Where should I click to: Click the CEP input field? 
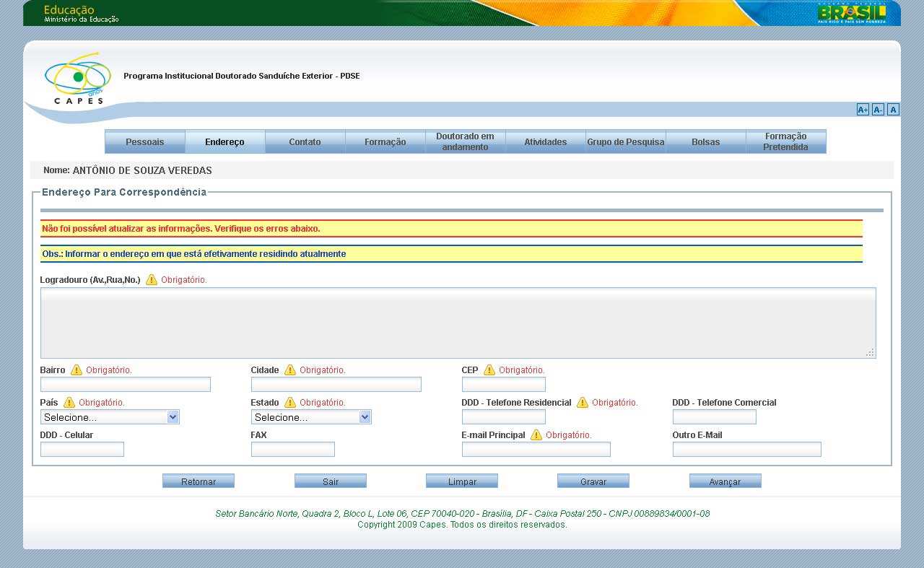pyautogui.click(x=504, y=384)
